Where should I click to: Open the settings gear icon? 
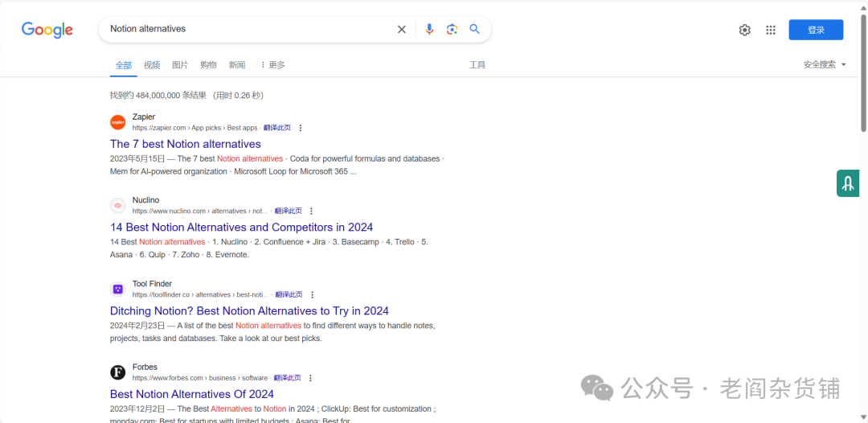[x=744, y=30]
